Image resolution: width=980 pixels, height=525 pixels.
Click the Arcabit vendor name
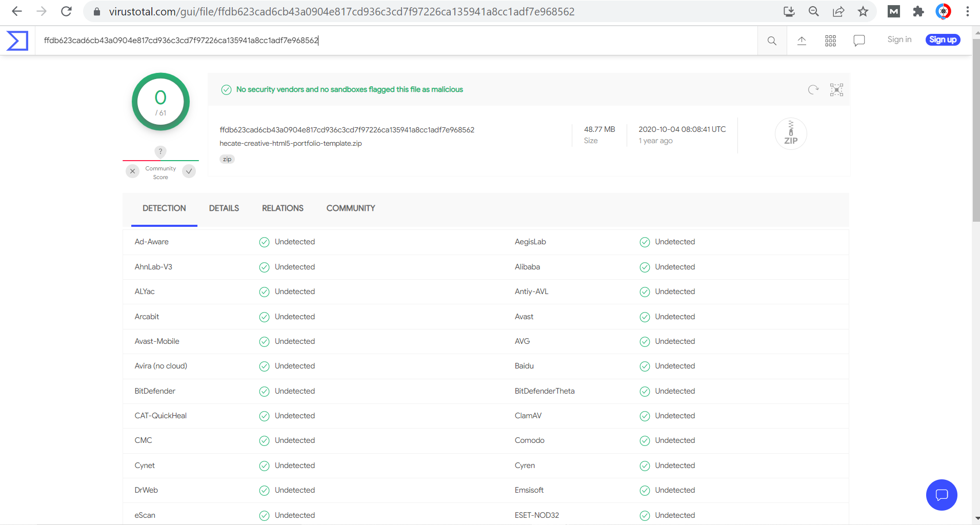[147, 317]
